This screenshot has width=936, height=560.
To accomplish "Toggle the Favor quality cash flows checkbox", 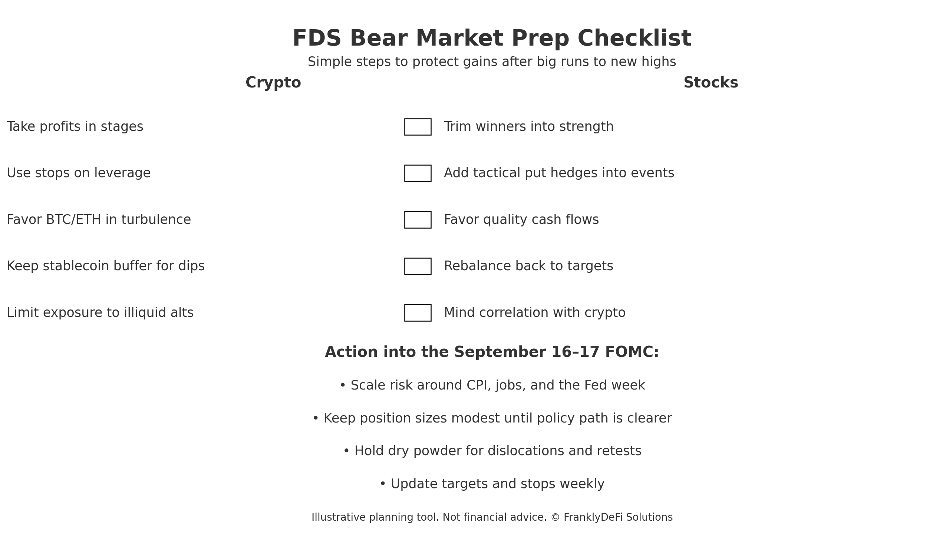I will 418,220.
